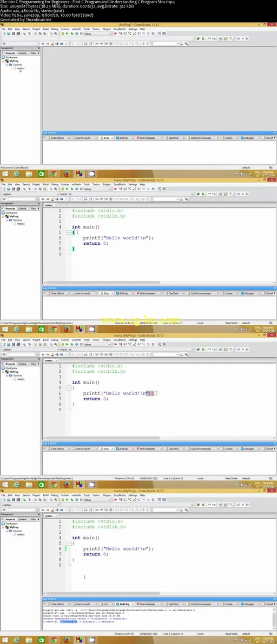Click yellow gear Build icon in empty-editor frame
This screenshot has width=277, height=644.
point(62,33)
